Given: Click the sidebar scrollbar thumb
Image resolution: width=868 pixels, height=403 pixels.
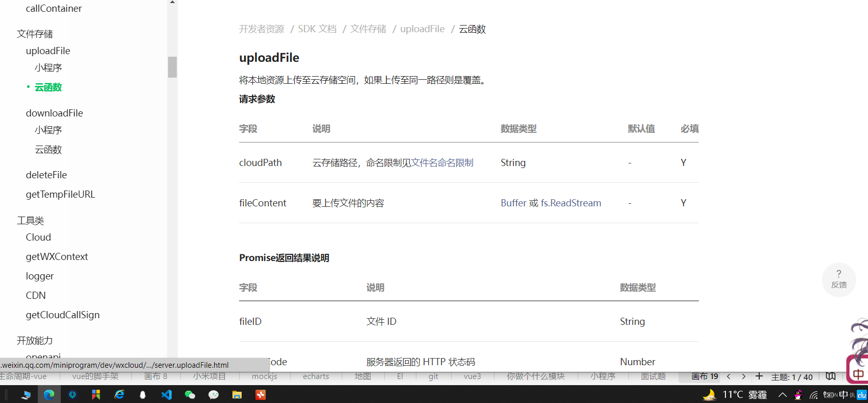Looking at the screenshot, I should click(172, 67).
